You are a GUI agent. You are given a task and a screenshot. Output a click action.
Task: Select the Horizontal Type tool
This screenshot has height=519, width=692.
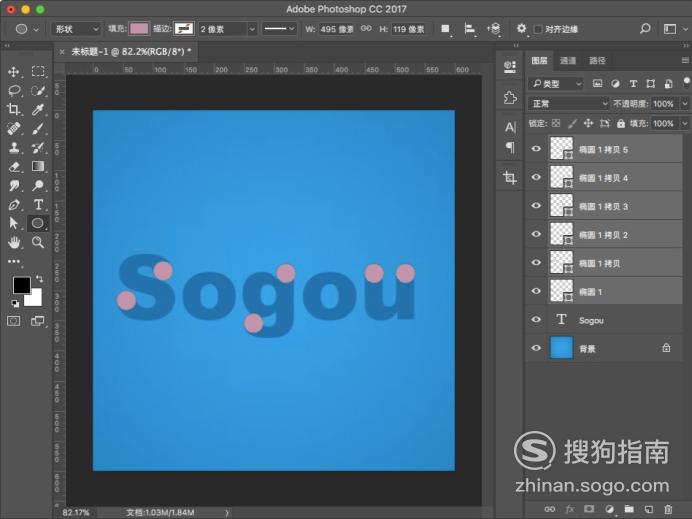tap(38, 204)
